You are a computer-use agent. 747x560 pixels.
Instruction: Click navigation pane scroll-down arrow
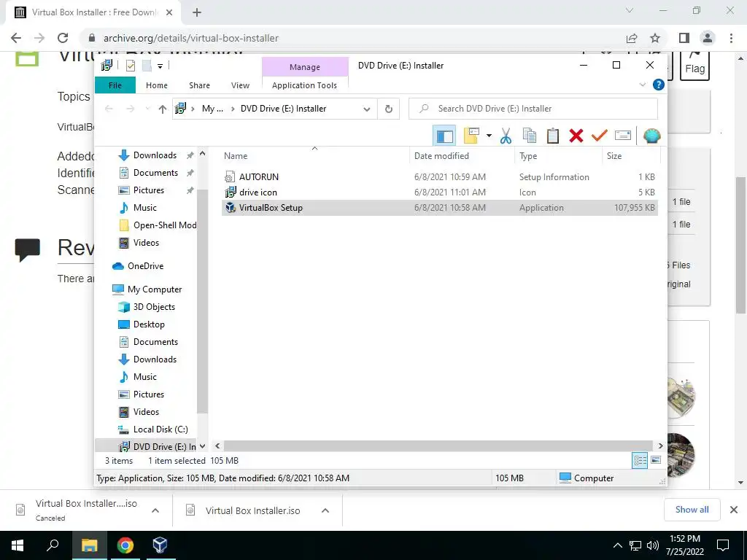[x=202, y=446]
